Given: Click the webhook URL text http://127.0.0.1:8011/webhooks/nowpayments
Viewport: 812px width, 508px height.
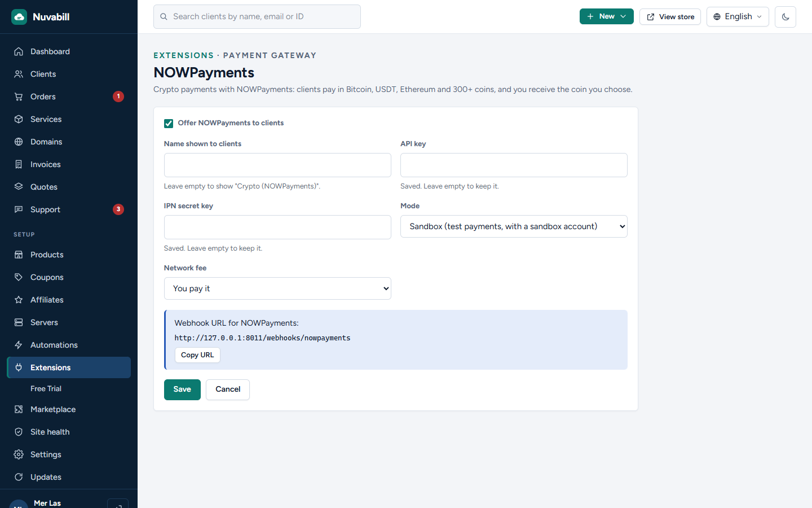Looking at the screenshot, I should 262,338.
